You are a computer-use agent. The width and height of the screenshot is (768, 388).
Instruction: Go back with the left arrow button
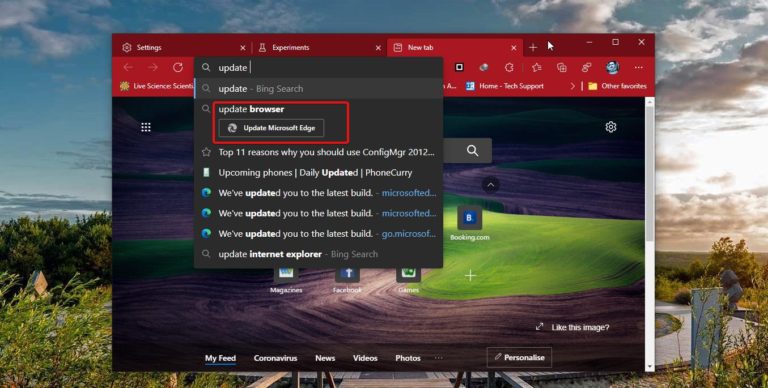pyautogui.click(x=128, y=68)
